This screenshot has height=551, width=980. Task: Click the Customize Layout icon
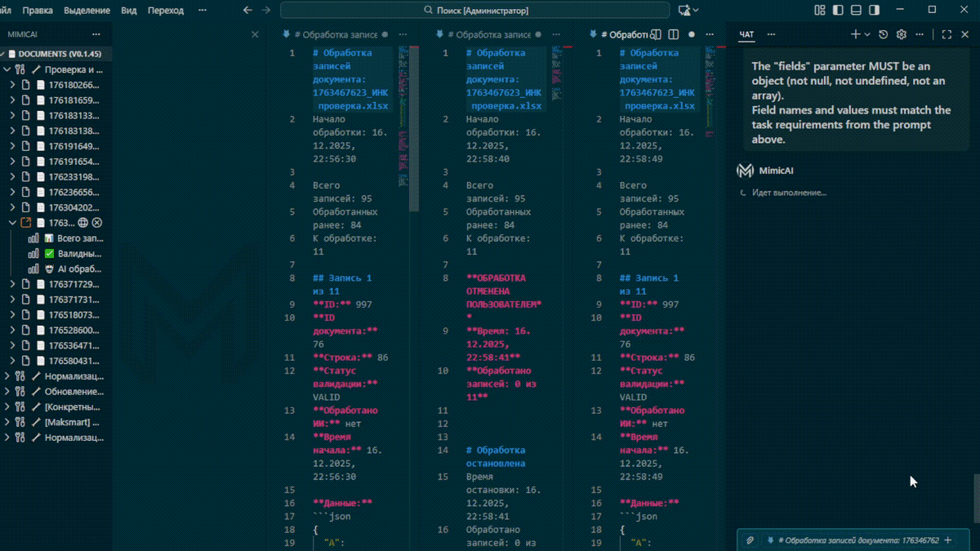820,11
